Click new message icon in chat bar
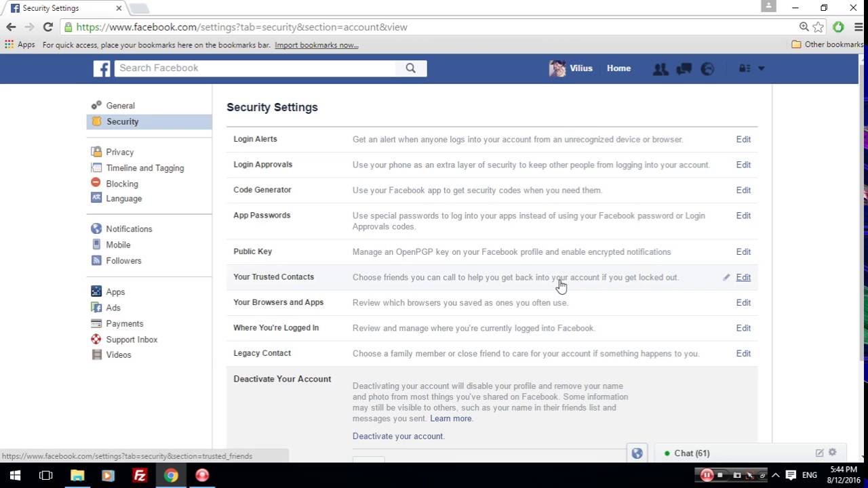 click(x=819, y=453)
